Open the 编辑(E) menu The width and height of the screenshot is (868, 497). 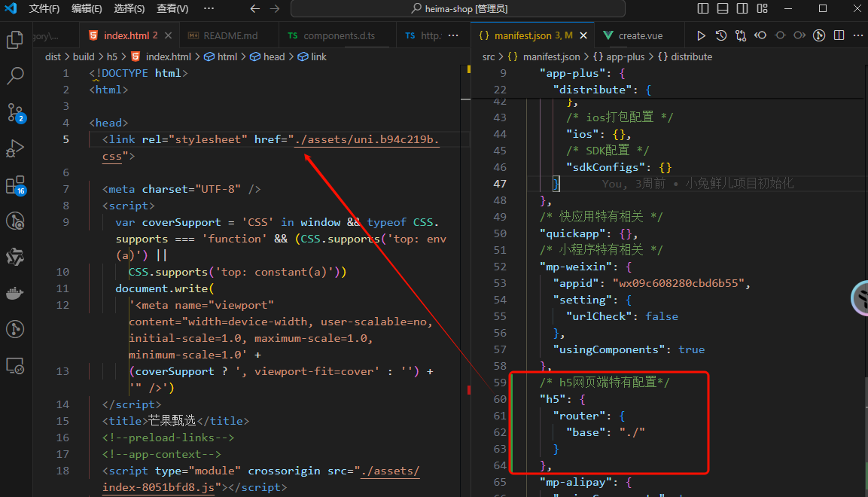(87, 8)
